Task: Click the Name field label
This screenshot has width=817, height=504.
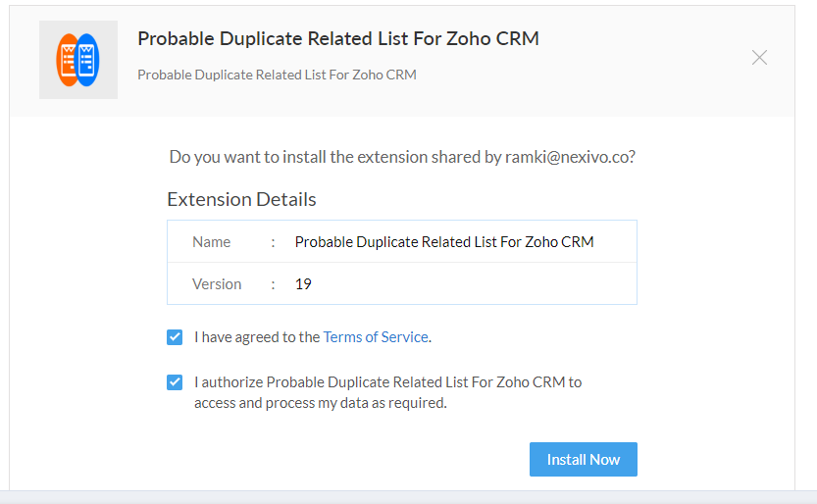Action: click(x=211, y=242)
